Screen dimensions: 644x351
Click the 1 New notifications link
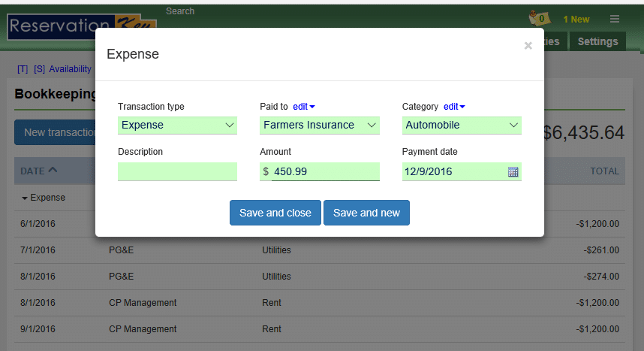tap(576, 20)
